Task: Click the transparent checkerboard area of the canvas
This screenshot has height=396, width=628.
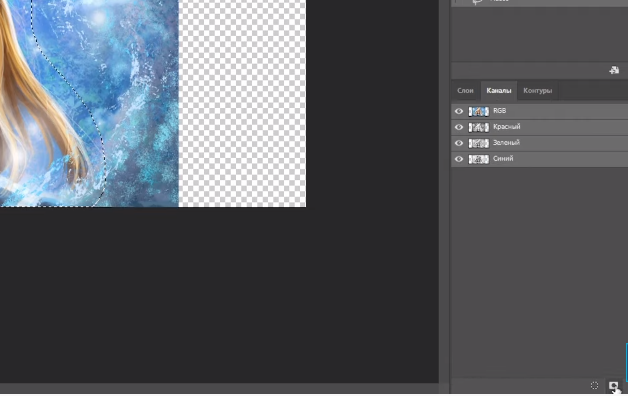Action: click(x=242, y=103)
